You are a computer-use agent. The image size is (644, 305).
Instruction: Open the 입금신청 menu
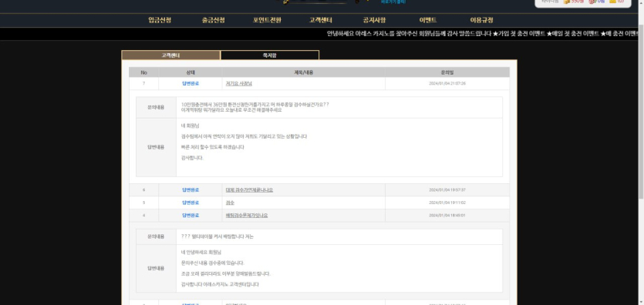pyautogui.click(x=160, y=20)
